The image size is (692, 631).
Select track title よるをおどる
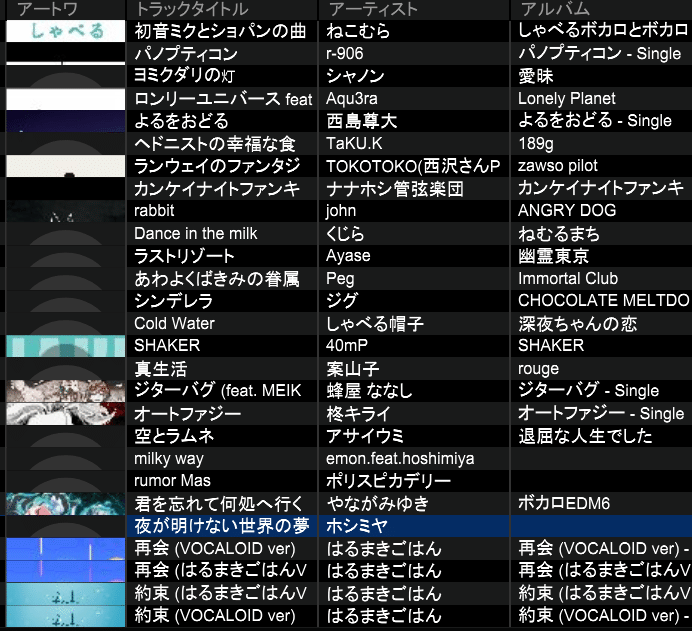click(181, 121)
